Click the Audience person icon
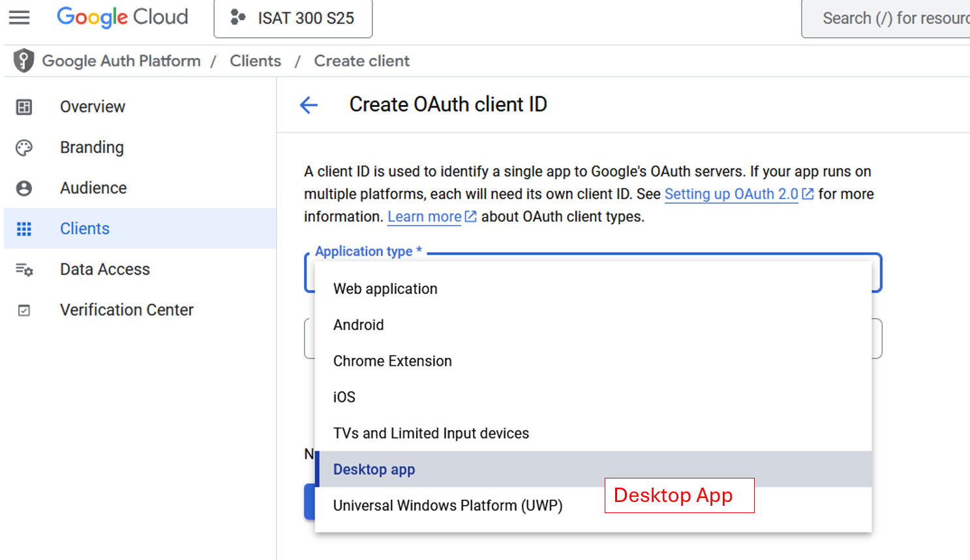The height and width of the screenshot is (560, 970). (x=24, y=188)
